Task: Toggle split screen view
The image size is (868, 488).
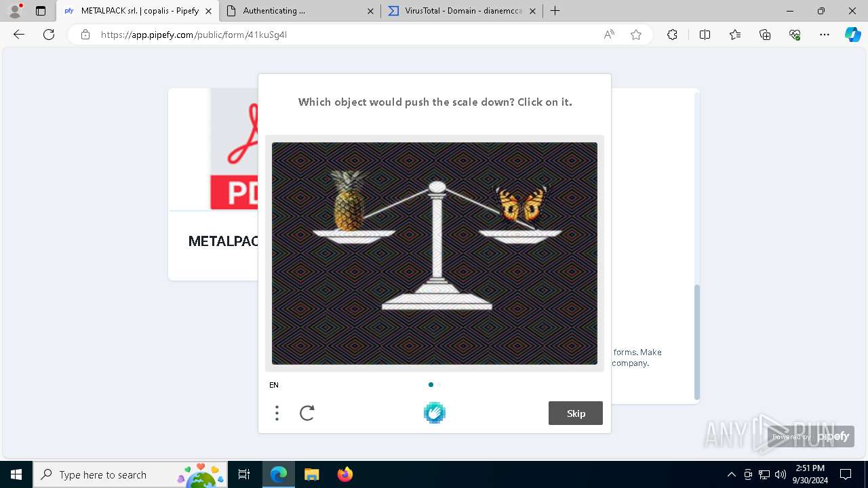Action: click(705, 35)
